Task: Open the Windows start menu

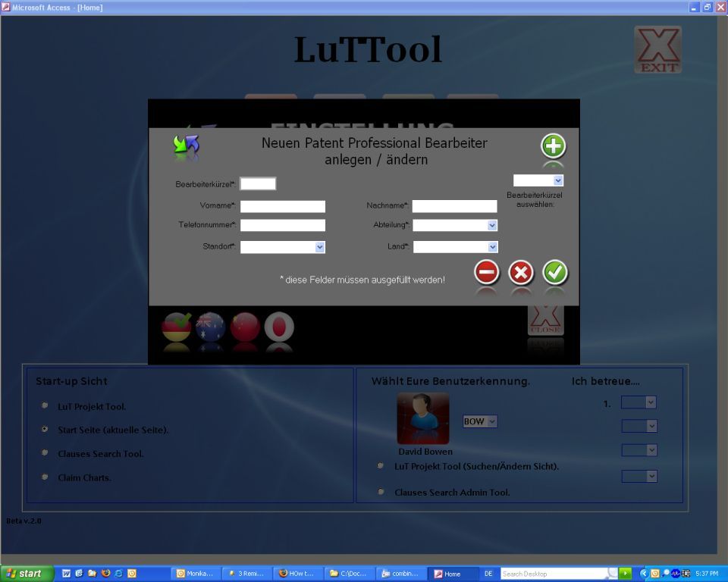Action: [x=27, y=574]
